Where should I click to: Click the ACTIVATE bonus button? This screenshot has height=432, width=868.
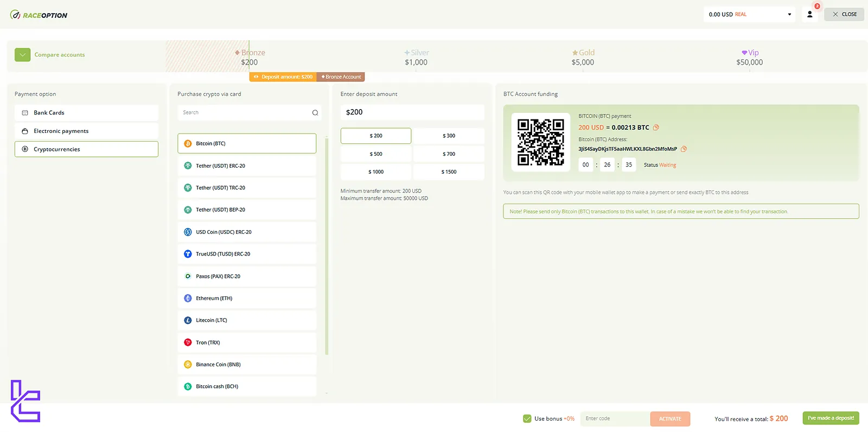(x=670, y=418)
